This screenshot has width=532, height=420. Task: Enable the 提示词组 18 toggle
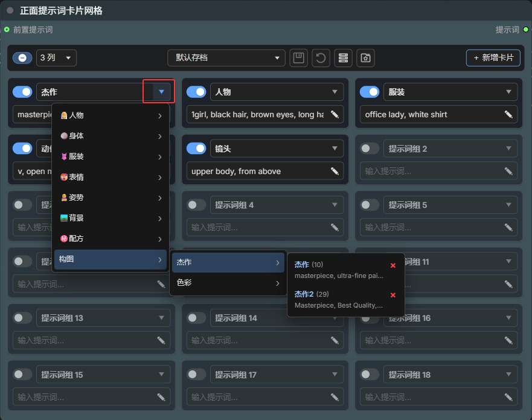[370, 375]
